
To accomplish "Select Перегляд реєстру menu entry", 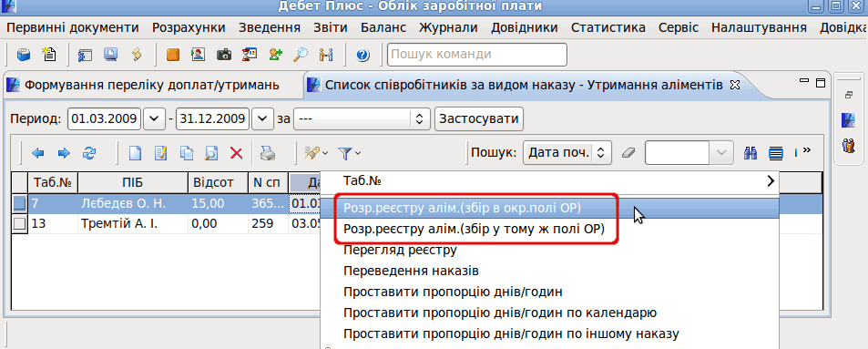I will 400,251.
